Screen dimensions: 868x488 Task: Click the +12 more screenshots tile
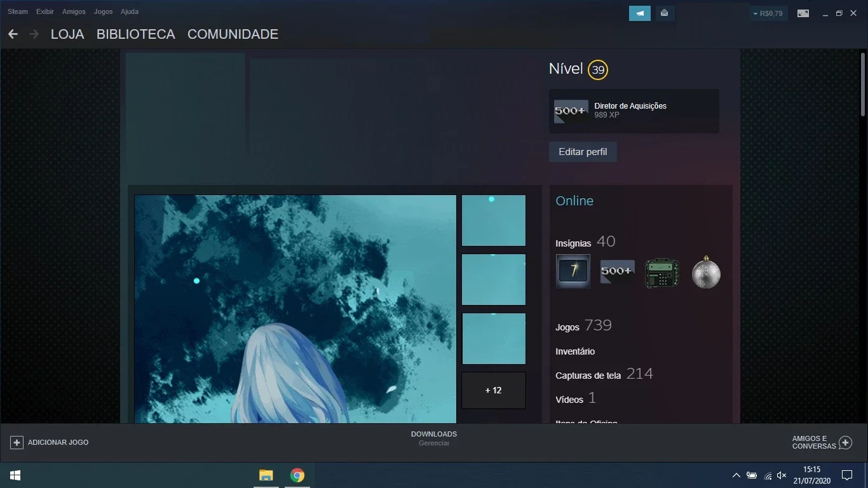[494, 390]
